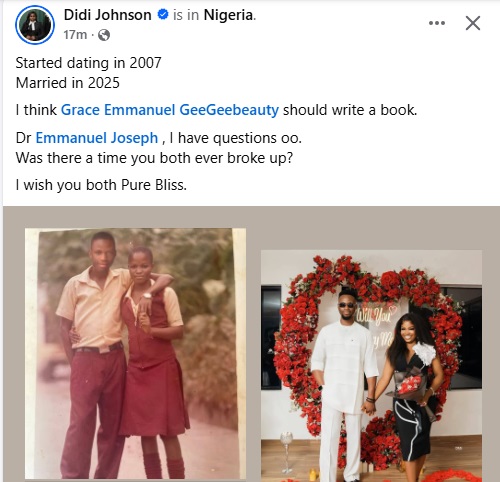The image size is (500, 482).
Task: Open the 17m post timestamp
Action: click(75, 35)
